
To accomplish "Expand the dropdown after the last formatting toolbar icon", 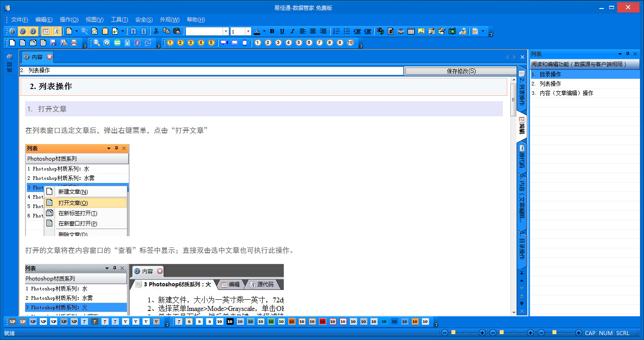I will tap(483, 31).
